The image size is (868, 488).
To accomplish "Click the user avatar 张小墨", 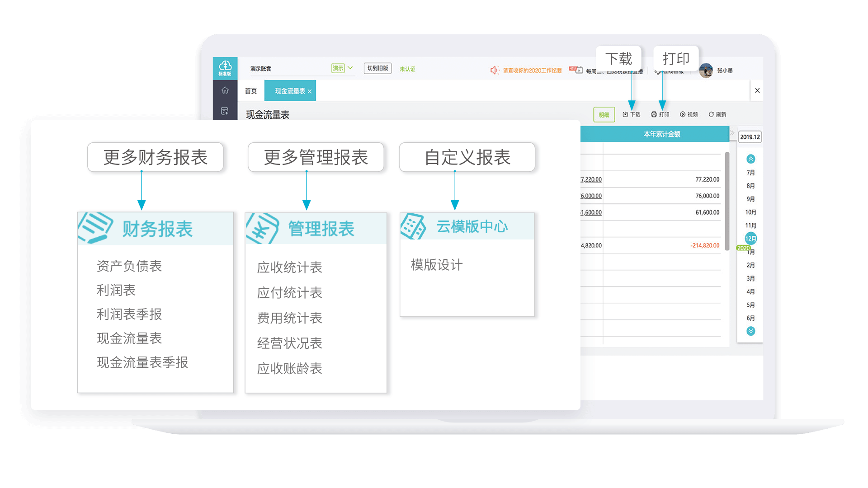I will click(x=706, y=70).
